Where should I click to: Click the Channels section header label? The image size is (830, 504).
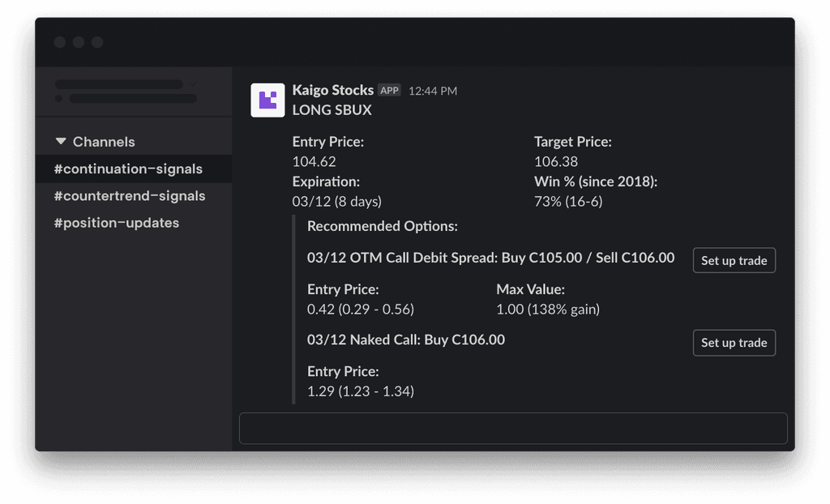(104, 142)
